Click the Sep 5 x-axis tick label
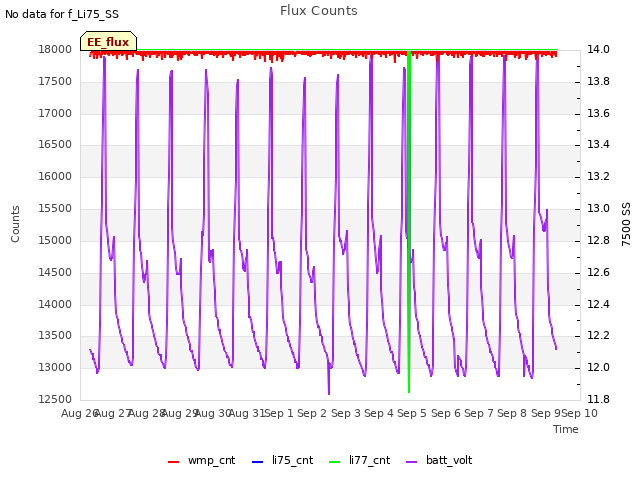The width and height of the screenshot is (640, 480). 411,413
